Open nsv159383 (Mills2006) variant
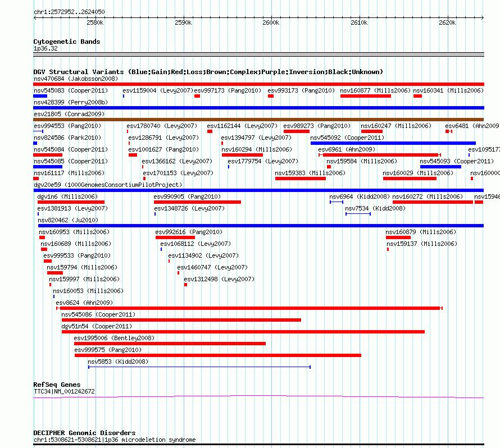 (x=301, y=179)
